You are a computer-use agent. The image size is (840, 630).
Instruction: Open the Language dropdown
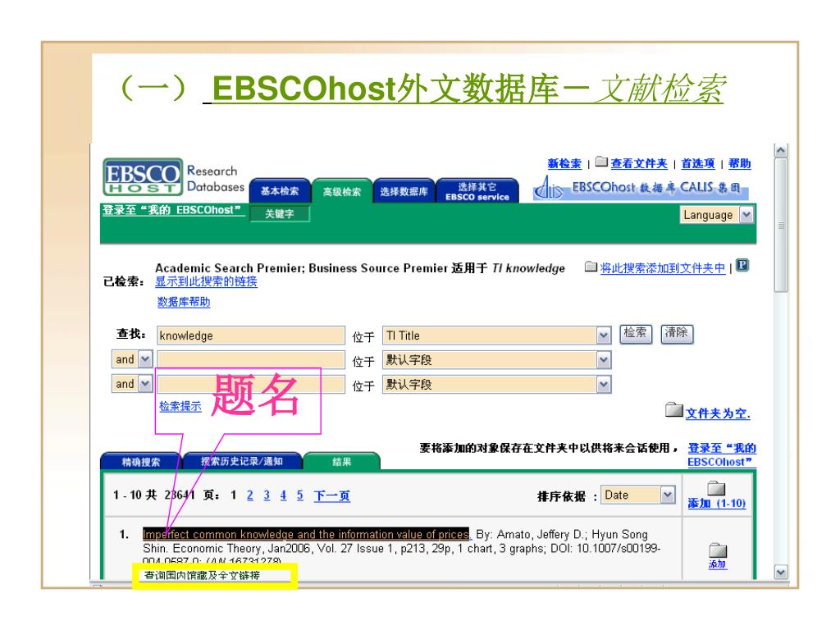tap(746, 215)
